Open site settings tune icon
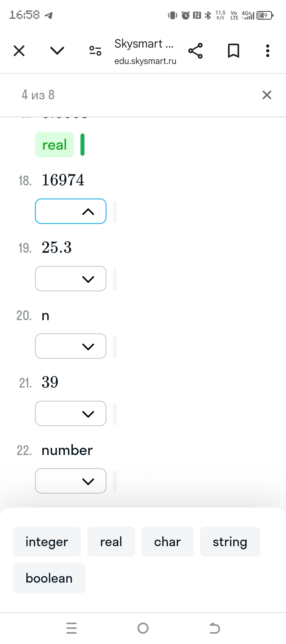Image resolution: width=286 pixels, height=644 pixels. coord(95,51)
